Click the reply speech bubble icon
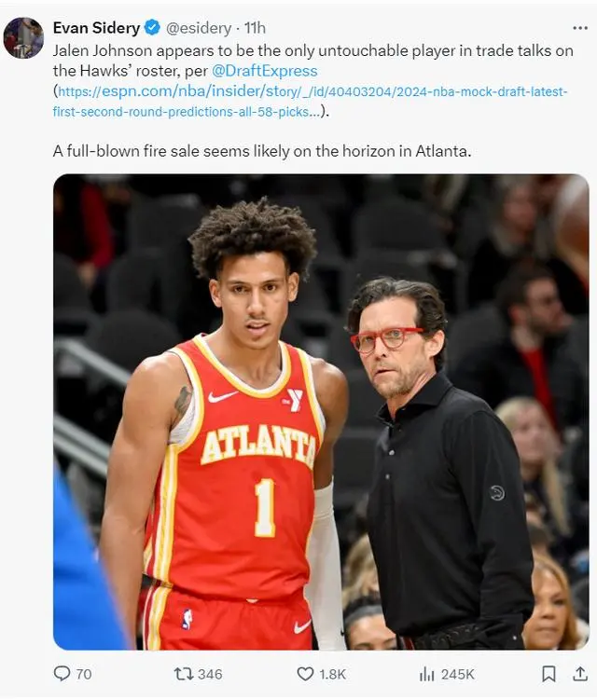This screenshot has width=597, height=700. (x=62, y=673)
